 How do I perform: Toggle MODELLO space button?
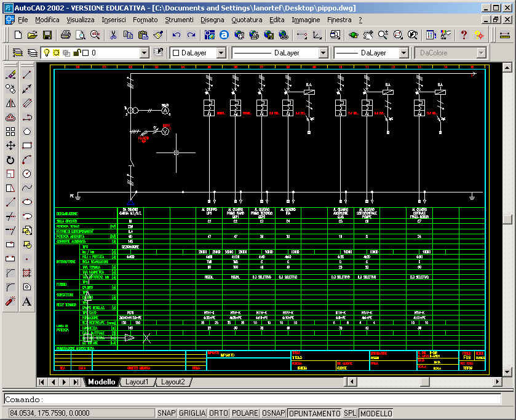(376, 413)
